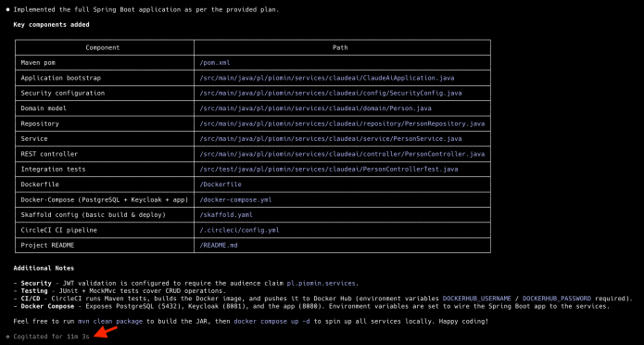
Task: Click the 'Implemented the full Spring Boot' line
Action: click(146, 9)
